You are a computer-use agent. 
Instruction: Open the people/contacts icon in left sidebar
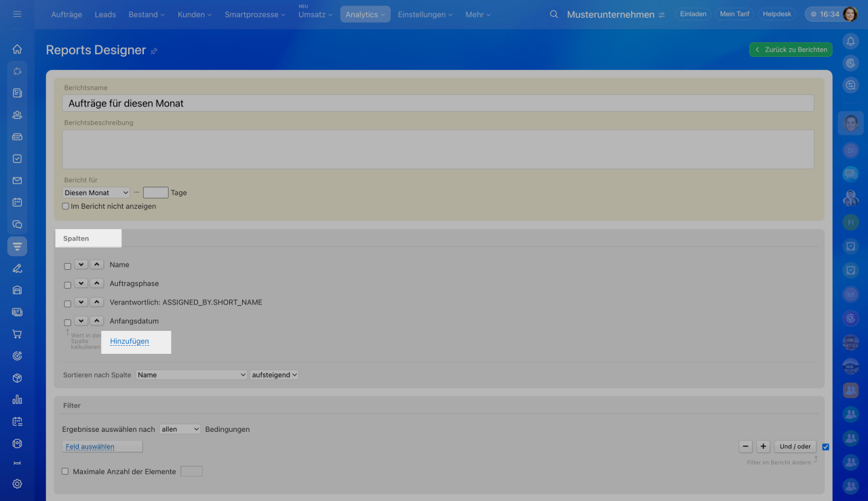click(x=17, y=115)
